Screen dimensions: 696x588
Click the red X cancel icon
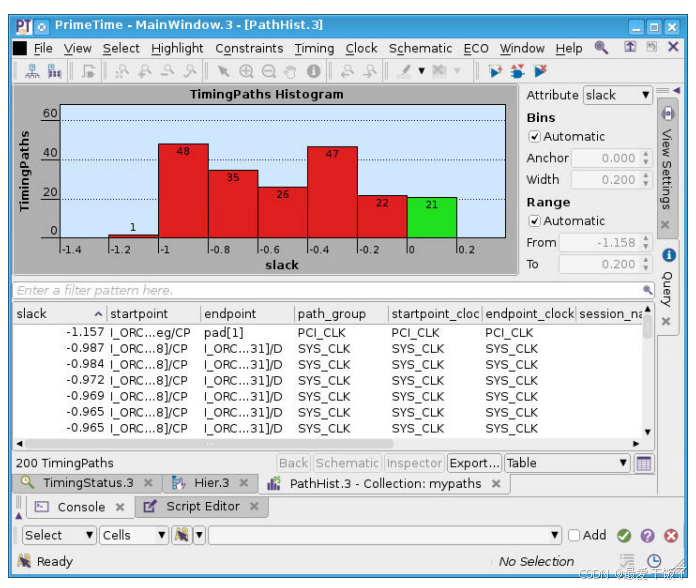671,536
